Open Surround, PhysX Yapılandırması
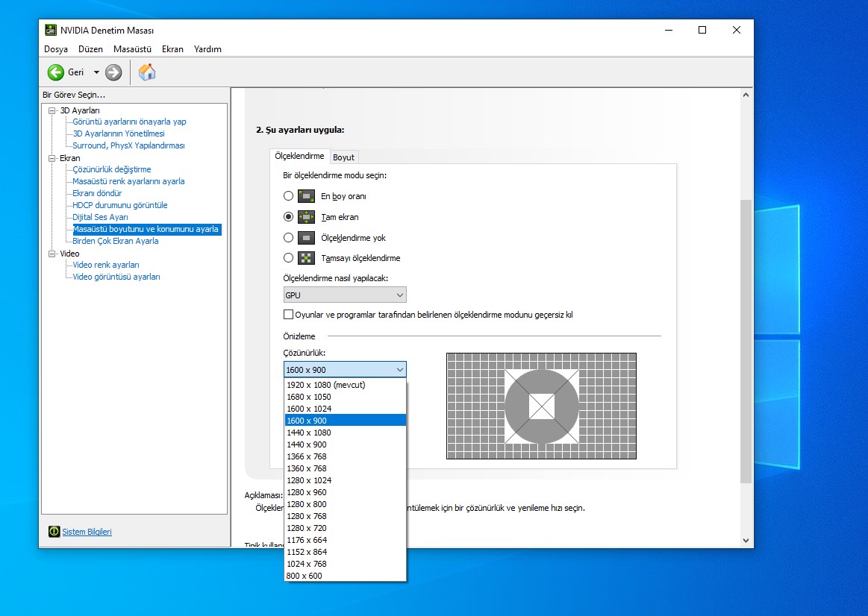Image resolution: width=868 pixels, height=616 pixels. pos(128,145)
